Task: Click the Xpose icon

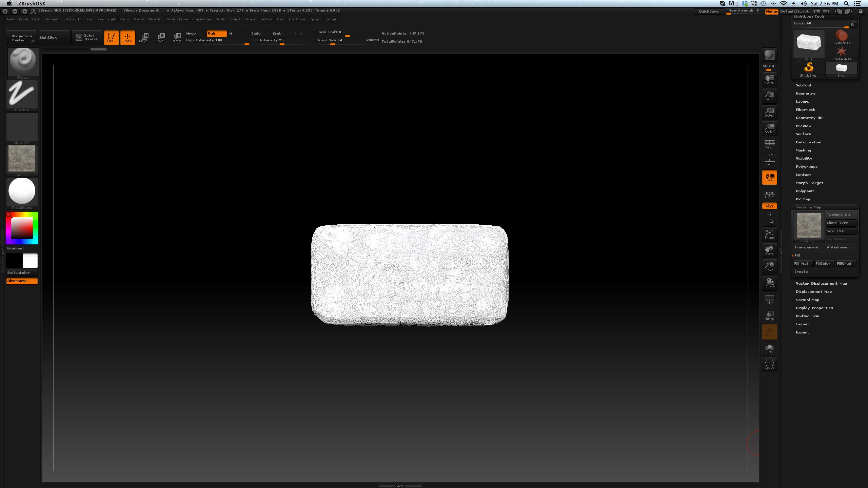Action: click(769, 364)
